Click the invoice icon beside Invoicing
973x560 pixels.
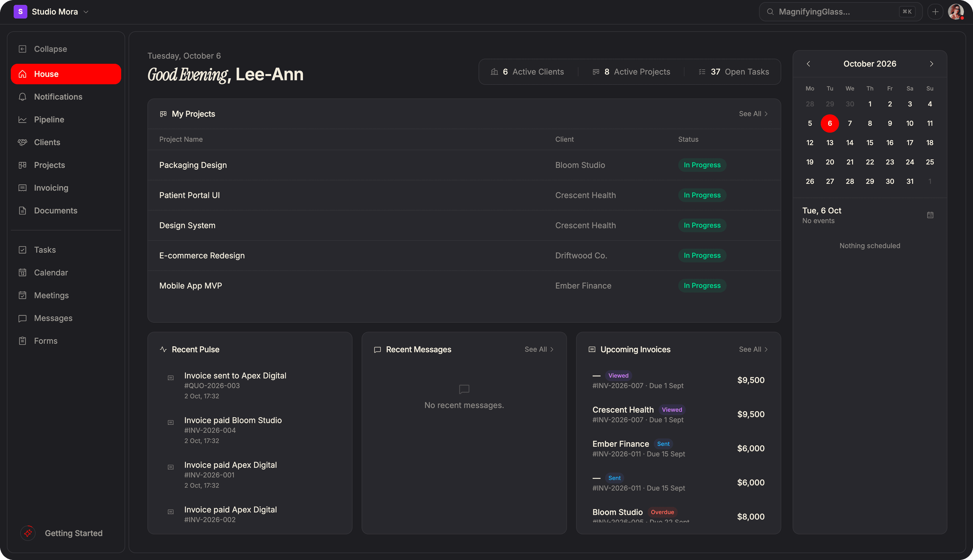point(22,188)
